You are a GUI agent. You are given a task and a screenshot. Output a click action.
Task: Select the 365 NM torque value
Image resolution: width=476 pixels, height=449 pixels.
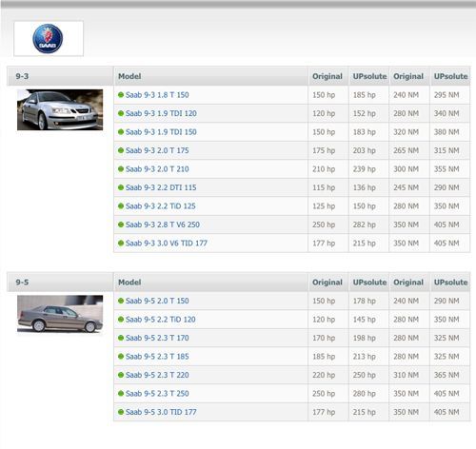[446, 375]
